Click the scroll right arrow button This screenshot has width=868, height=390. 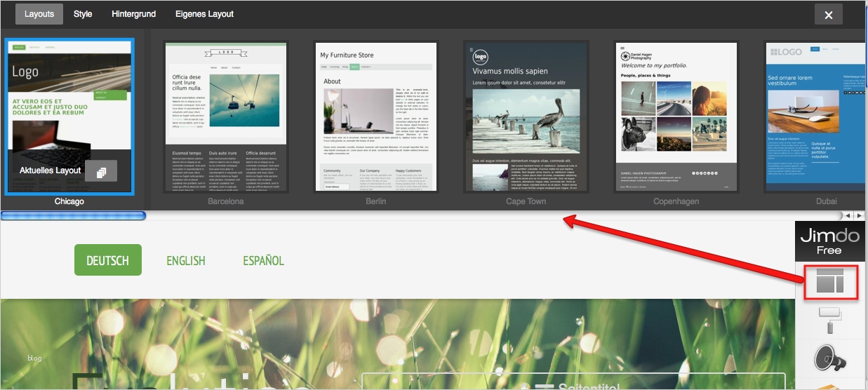click(x=859, y=215)
